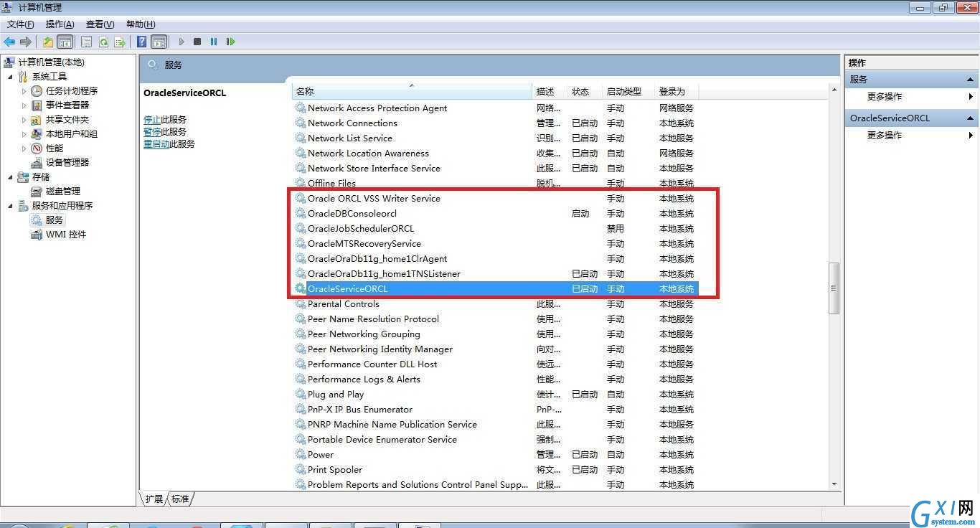Click the 停止 link to stop this service

click(x=152, y=120)
